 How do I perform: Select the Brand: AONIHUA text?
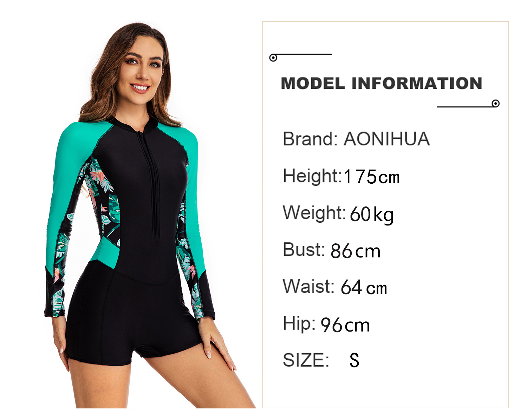tap(356, 139)
